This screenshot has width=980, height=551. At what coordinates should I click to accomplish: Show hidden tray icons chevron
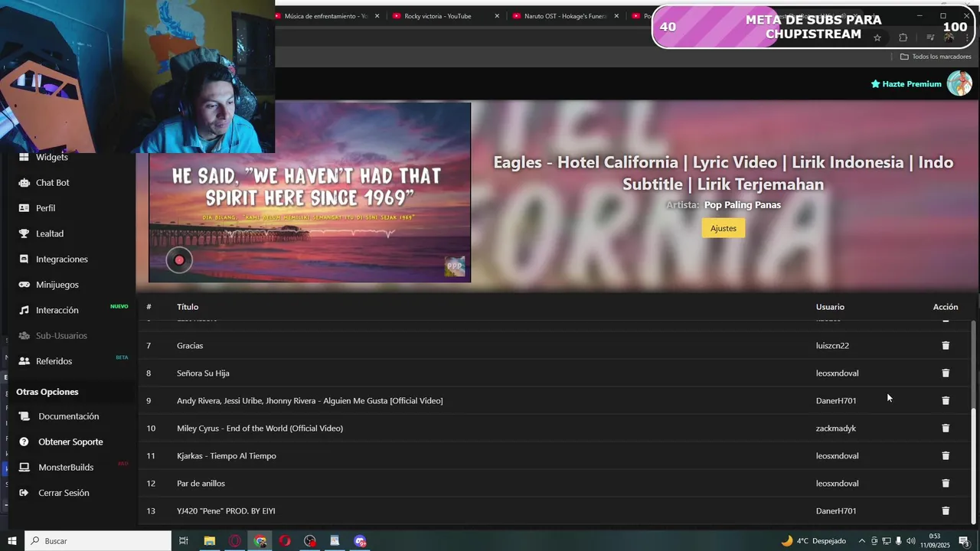pos(862,541)
